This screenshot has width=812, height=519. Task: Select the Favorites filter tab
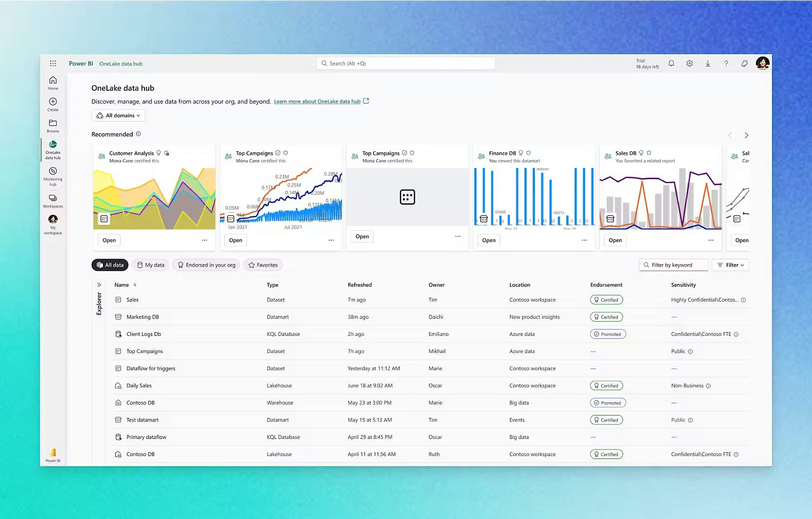[263, 265]
